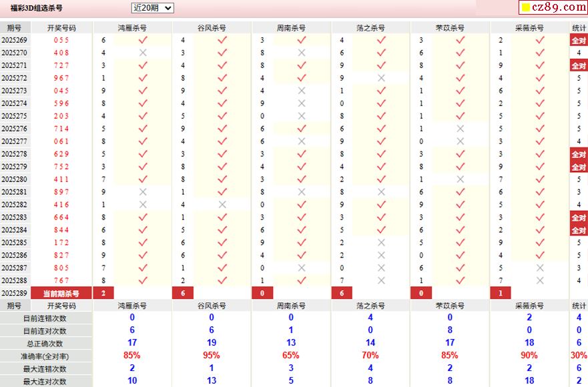Screen dimensions: 588x387
Task: Select 芣苡杀号 X mark in row 2025276
Action: [460, 129]
